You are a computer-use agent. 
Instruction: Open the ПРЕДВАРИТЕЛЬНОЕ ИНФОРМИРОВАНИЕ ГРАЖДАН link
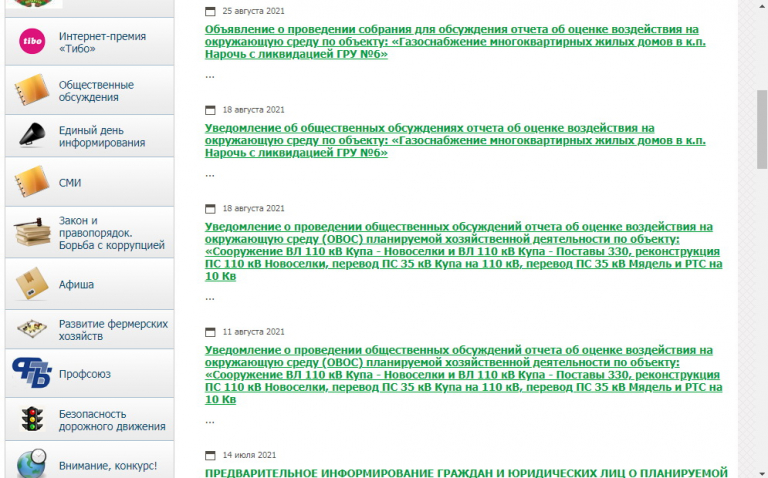click(465, 472)
